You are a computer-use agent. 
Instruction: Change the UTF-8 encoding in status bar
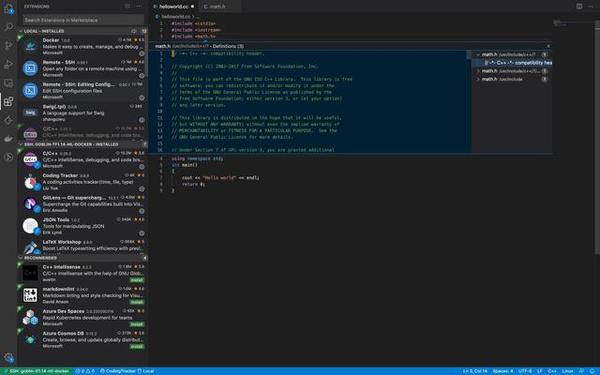[525, 371]
